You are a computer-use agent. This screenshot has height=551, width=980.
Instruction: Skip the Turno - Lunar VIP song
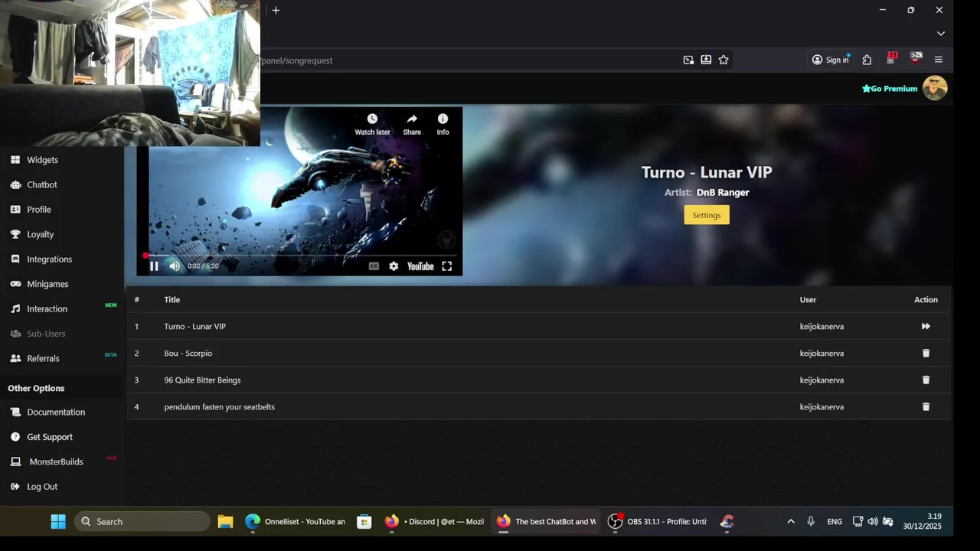[926, 326]
